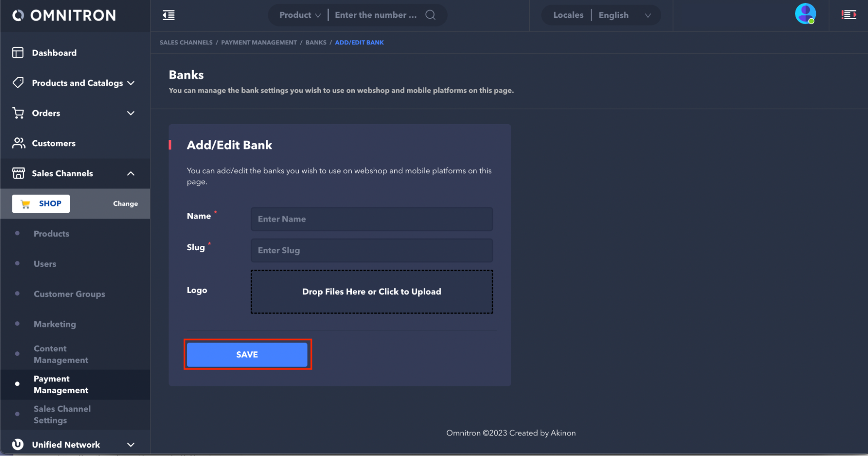
Task: Click the Omnitron logo
Action: coord(64,16)
